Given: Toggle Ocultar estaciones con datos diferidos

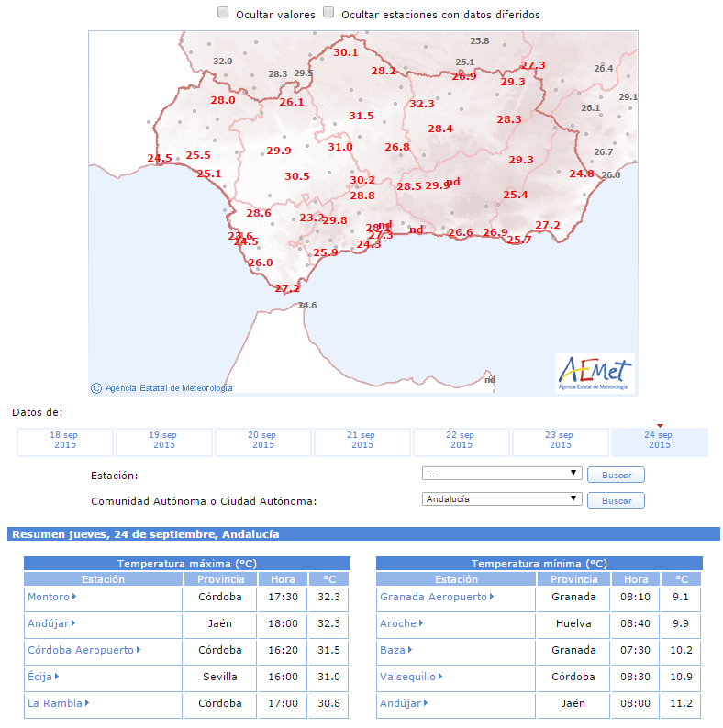Looking at the screenshot, I should pyautogui.click(x=328, y=13).
